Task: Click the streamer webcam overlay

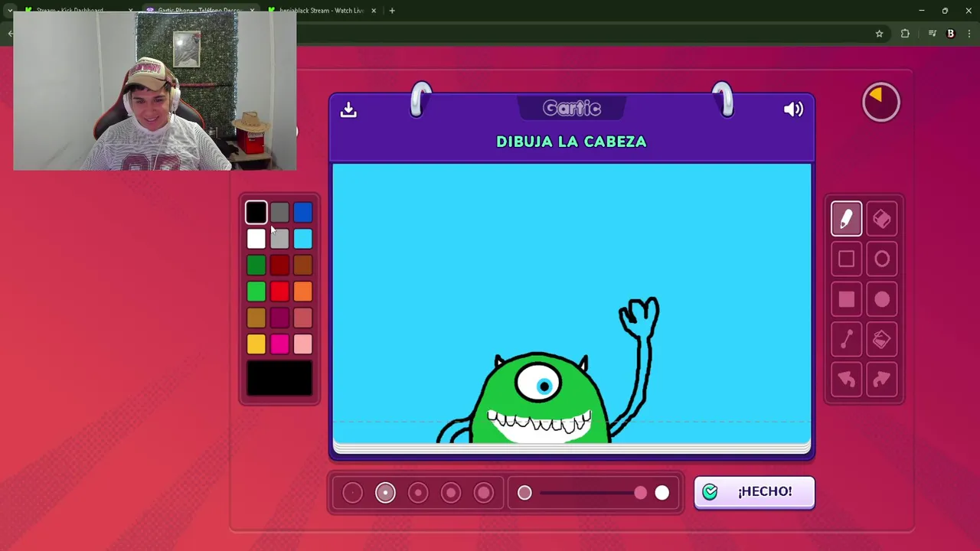Action: 155,91
